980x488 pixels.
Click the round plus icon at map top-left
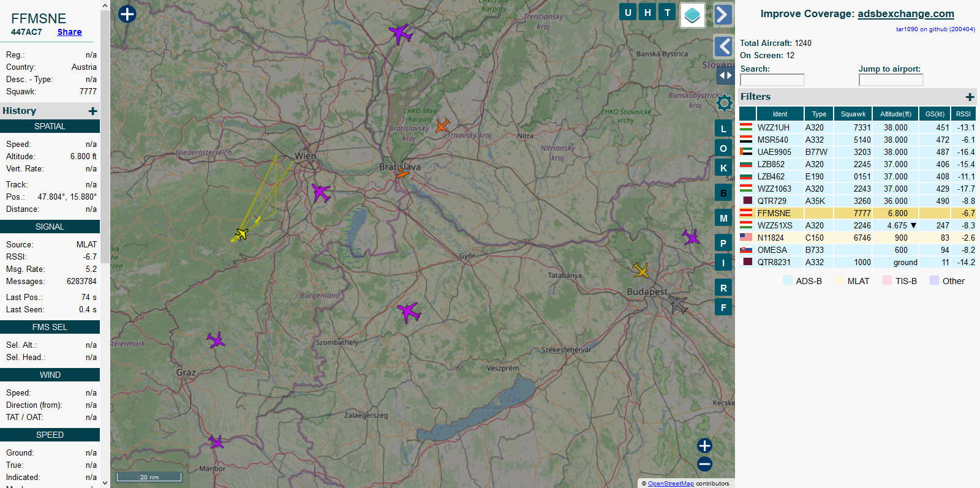(127, 13)
